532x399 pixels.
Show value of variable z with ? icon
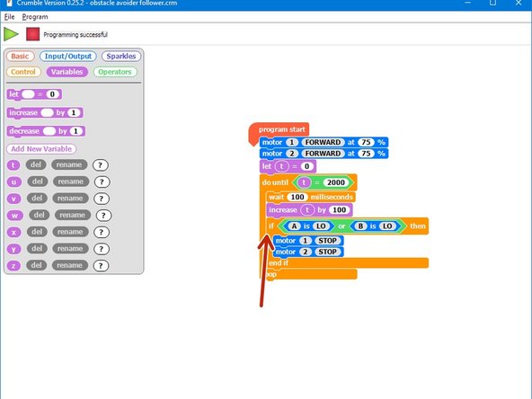click(101, 265)
